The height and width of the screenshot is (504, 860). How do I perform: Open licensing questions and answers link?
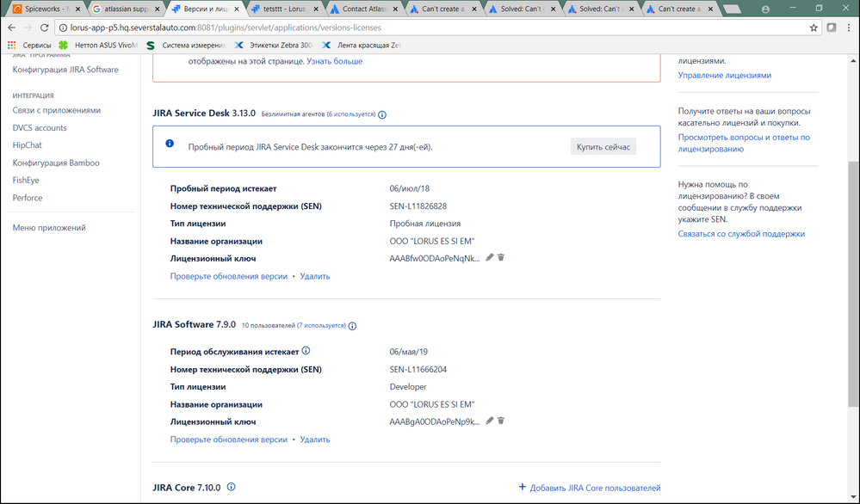[744, 143]
